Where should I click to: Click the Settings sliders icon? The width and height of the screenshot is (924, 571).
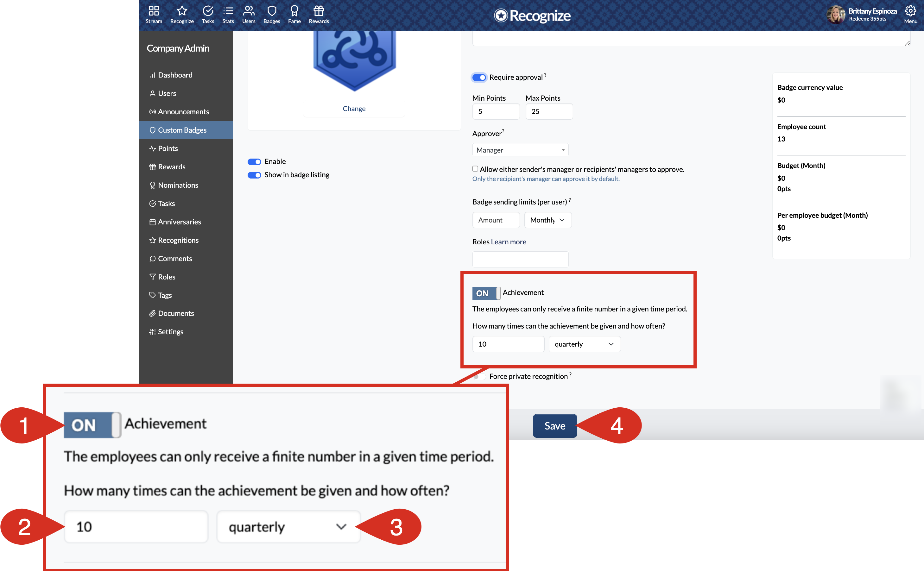click(x=153, y=332)
